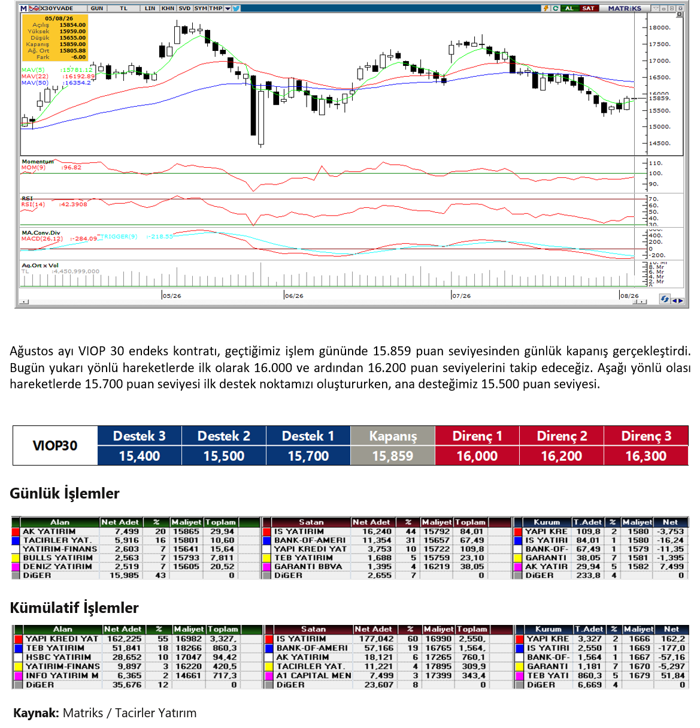Screen dimensions: 700x728
Task: Click the small square icon below window controls
Action: coord(680,14)
